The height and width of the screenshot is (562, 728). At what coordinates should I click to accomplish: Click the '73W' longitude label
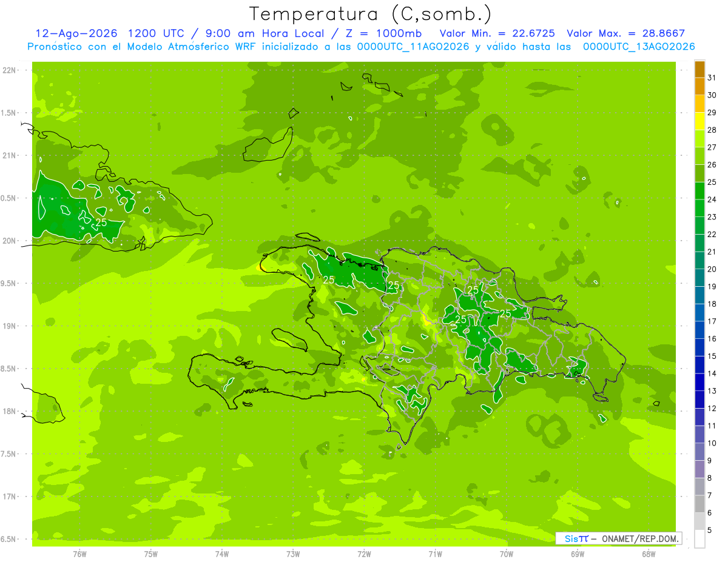pos(293,554)
